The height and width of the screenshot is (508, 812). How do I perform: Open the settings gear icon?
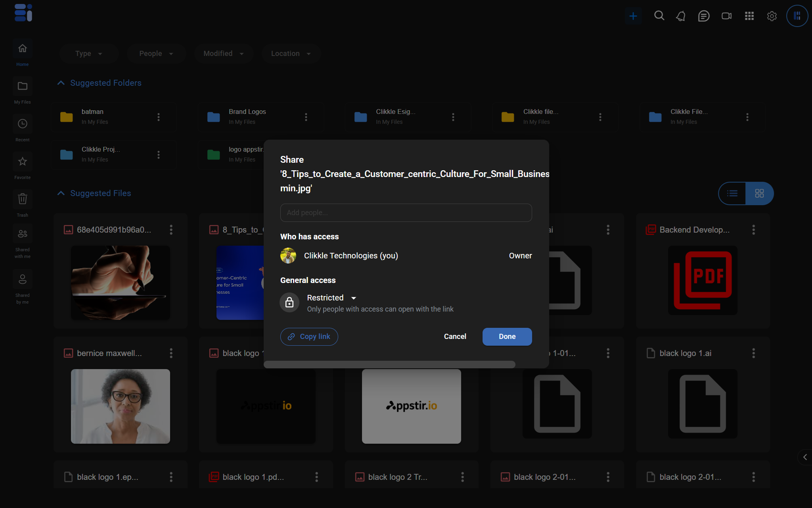(x=772, y=16)
